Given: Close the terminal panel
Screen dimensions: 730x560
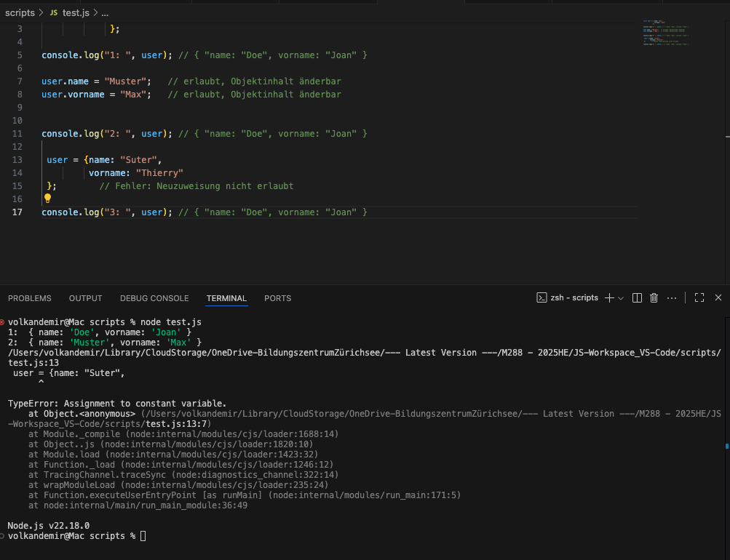Looking at the screenshot, I should pos(718,297).
